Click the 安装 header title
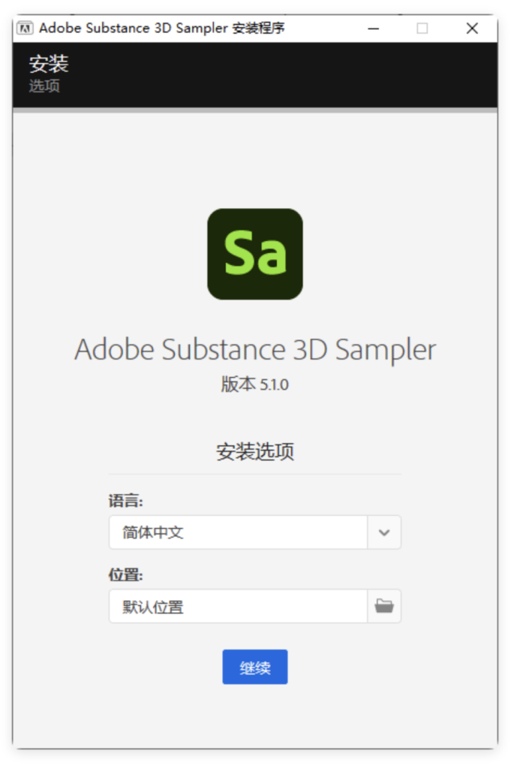Image resolution: width=532 pixels, height=769 pixels. [49, 64]
